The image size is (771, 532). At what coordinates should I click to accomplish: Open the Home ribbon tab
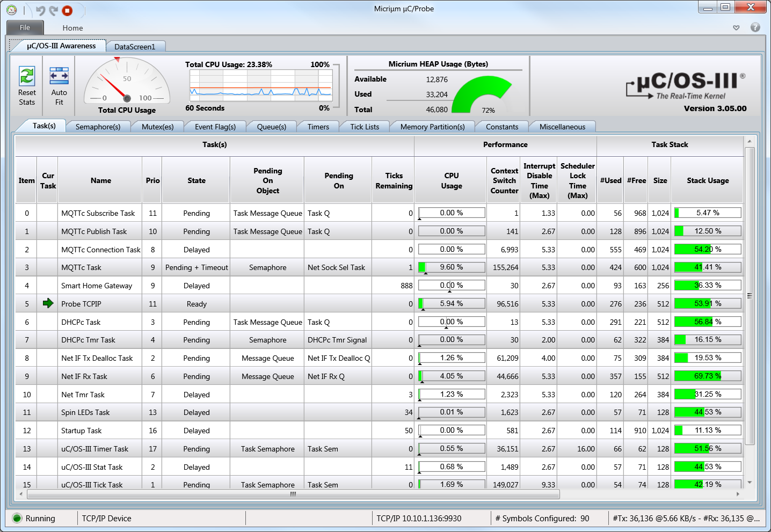(72, 28)
